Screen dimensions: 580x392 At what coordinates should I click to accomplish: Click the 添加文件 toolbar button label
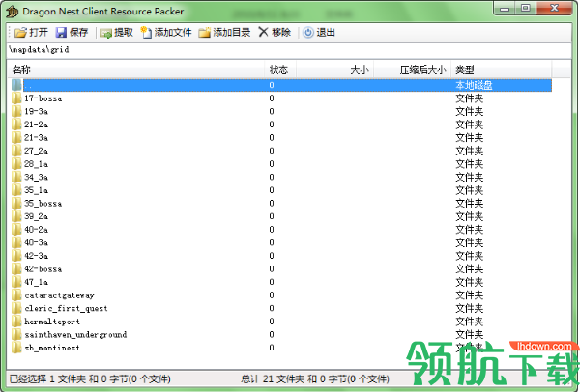coord(173,33)
